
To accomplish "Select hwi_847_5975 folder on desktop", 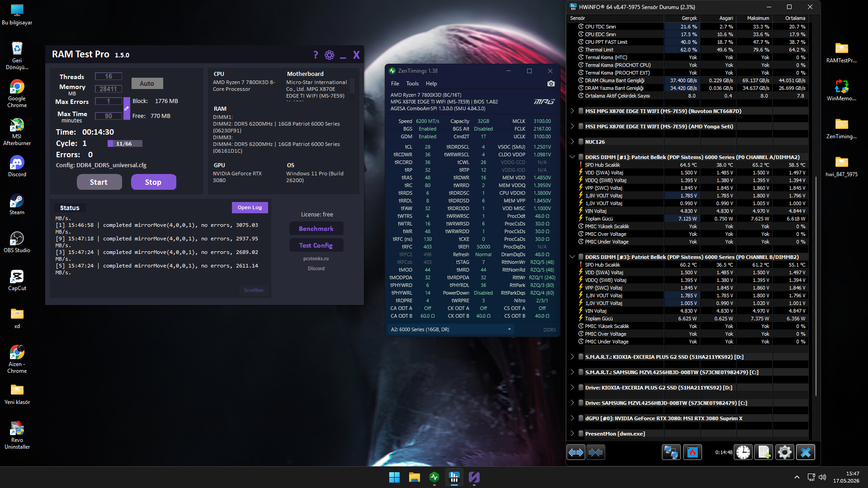I will point(841,166).
